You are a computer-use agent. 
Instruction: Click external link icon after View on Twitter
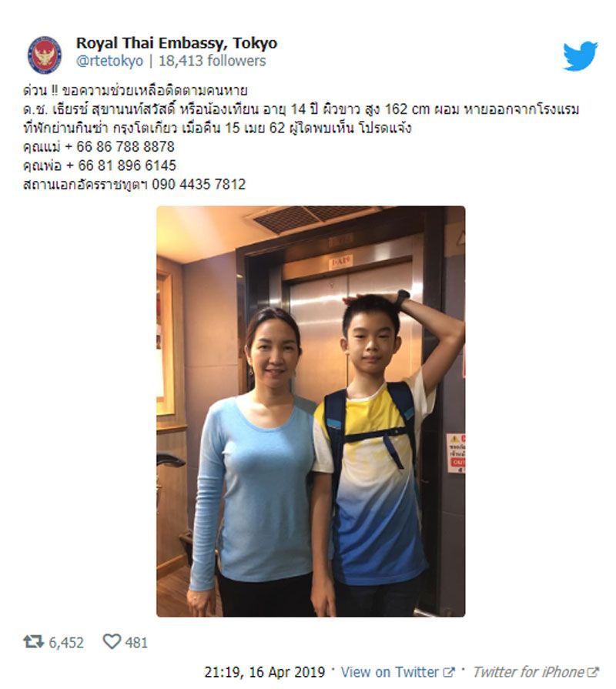[x=449, y=672]
